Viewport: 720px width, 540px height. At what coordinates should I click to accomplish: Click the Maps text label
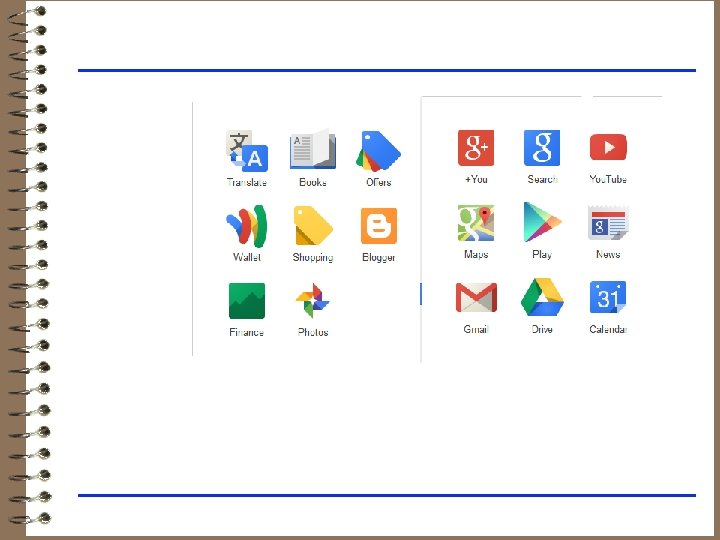476,254
